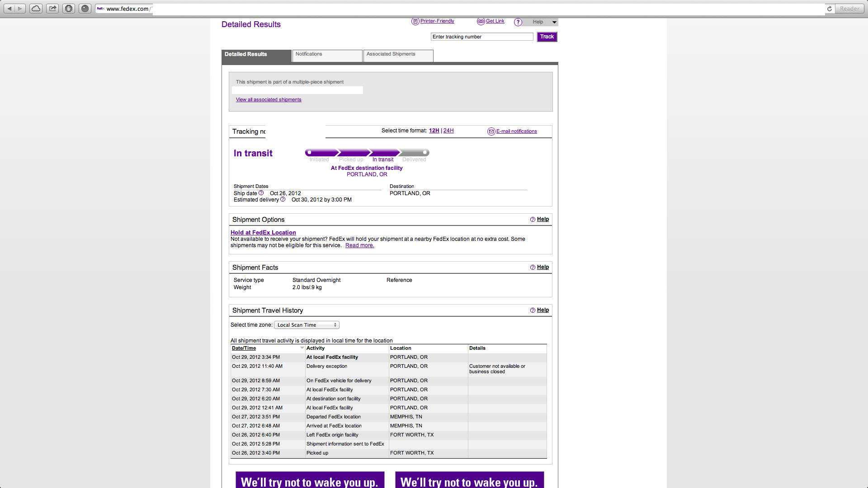
Task: Open Help link in Shipment Travel History
Action: coord(543,310)
